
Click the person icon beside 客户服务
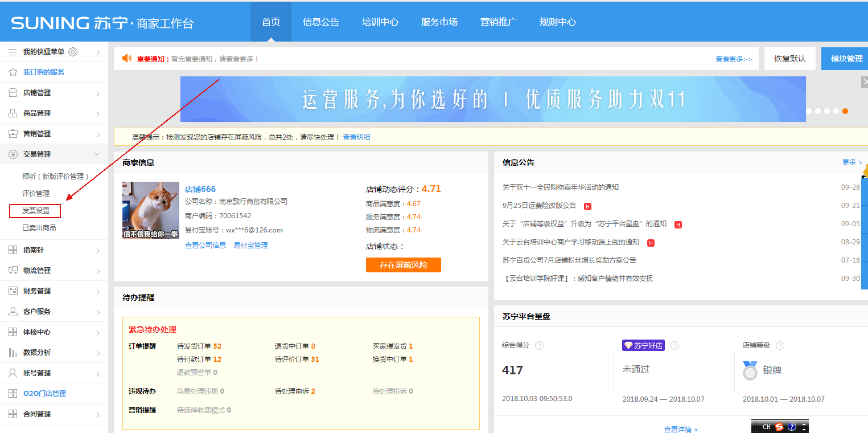point(13,312)
